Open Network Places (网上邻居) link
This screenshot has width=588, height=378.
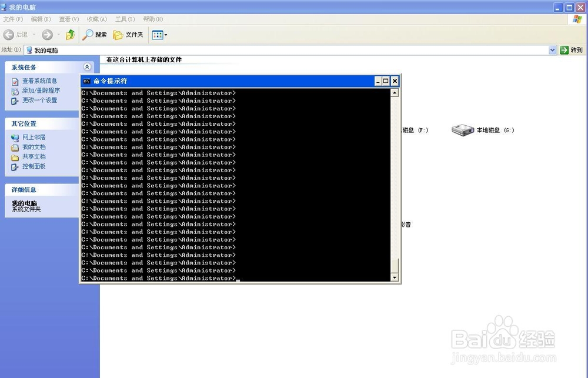tap(34, 137)
